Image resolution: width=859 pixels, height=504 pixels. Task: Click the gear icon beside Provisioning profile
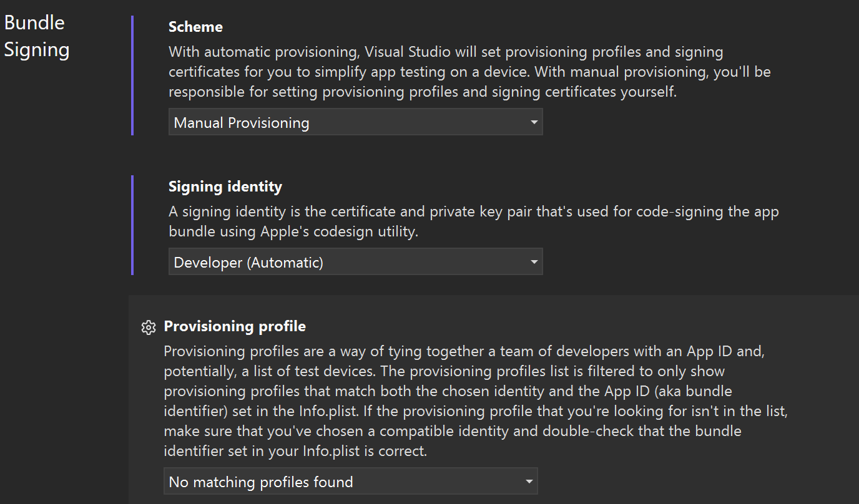148,327
